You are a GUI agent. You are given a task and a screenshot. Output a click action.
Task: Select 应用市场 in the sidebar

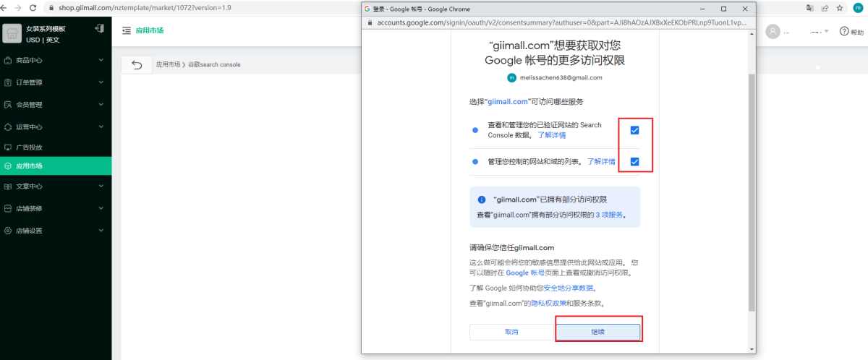29,166
